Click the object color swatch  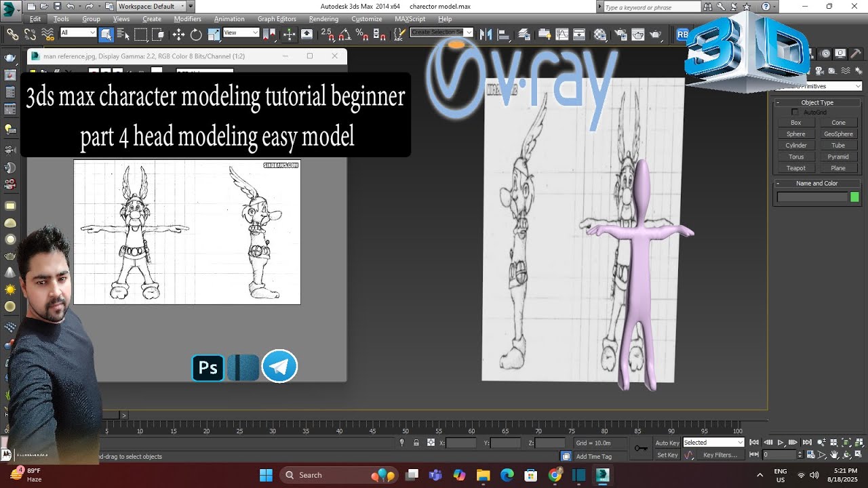click(854, 197)
